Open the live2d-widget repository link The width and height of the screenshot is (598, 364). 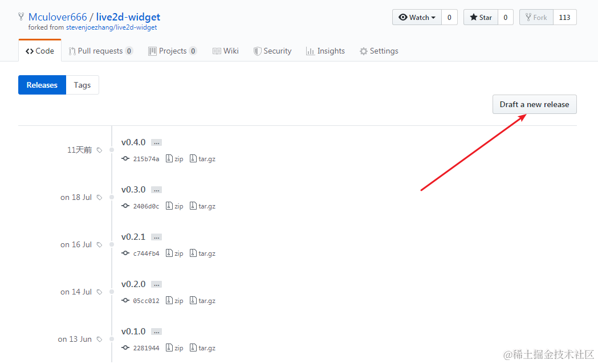pos(128,17)
